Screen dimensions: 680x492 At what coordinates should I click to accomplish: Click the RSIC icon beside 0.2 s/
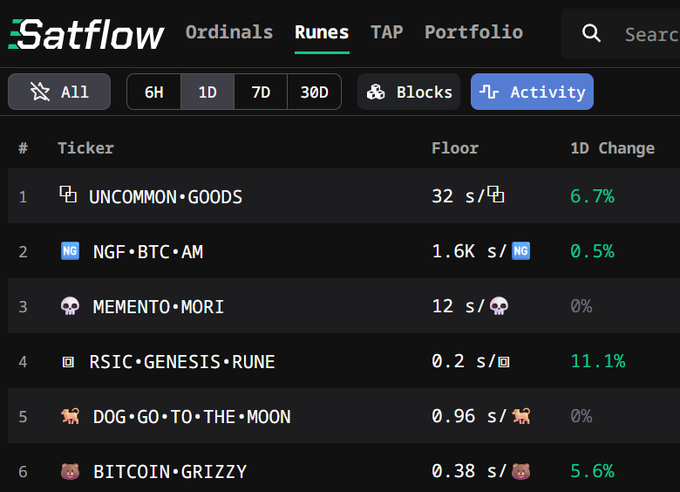(x=503, y=361)
